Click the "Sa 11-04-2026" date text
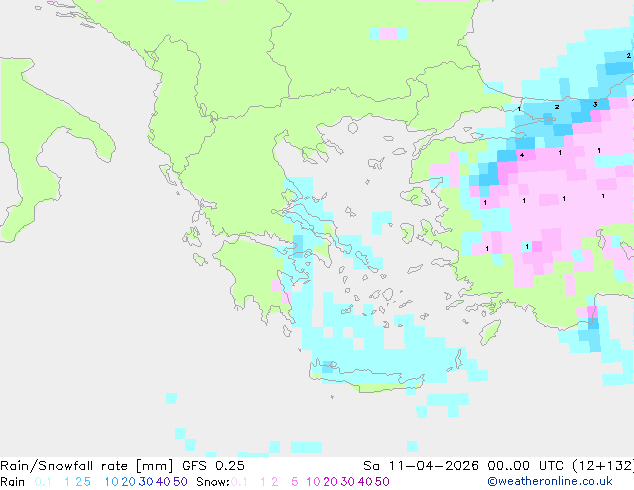Image resolution: width=634 pixels, height=490 pixels. 421,466
